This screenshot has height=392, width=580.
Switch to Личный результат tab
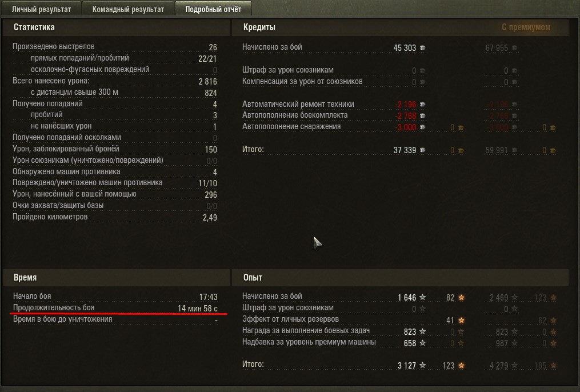pos(41,9)
